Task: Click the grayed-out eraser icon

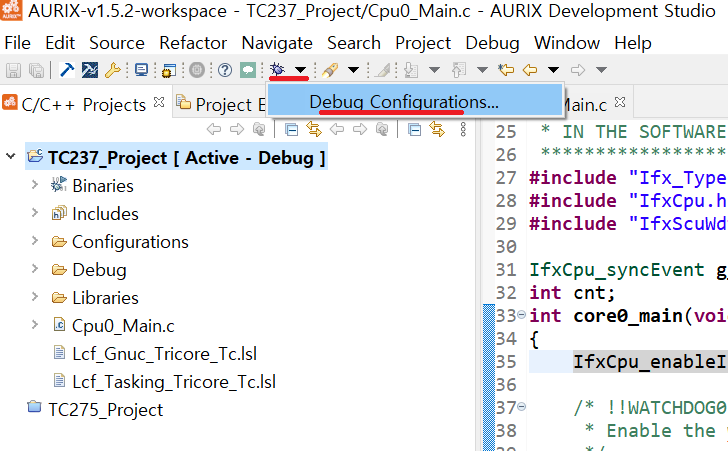Action: pos(383,70)
